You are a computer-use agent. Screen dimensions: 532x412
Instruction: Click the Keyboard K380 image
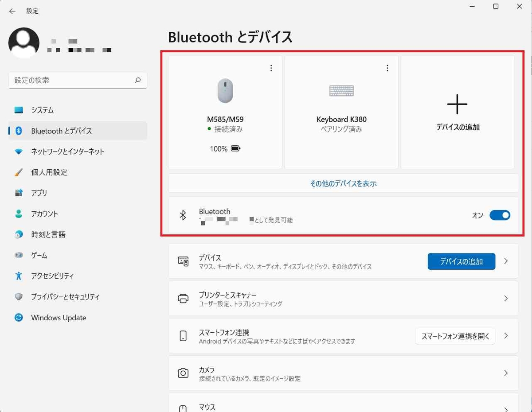tap(341, 91)
